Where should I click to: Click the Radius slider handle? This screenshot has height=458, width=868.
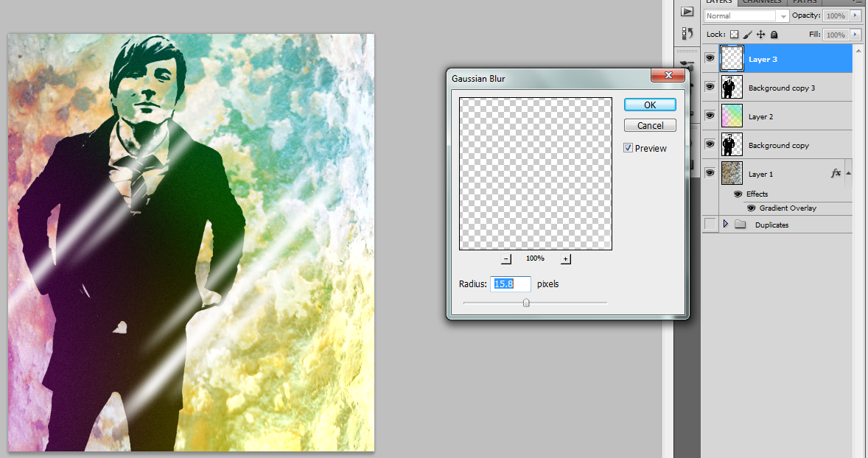[526, 303]
